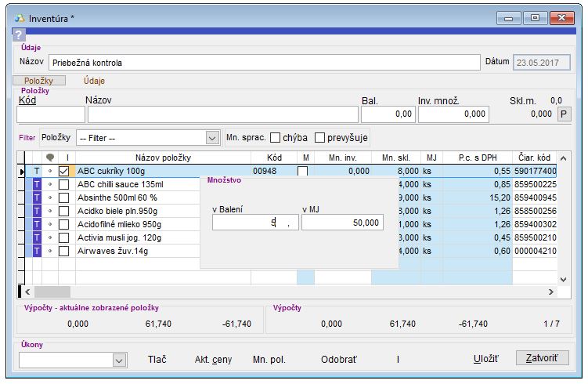Click the T marker for ABC chilli sauce
Viewport: 588px width, 384px height.
pos(36,184)
